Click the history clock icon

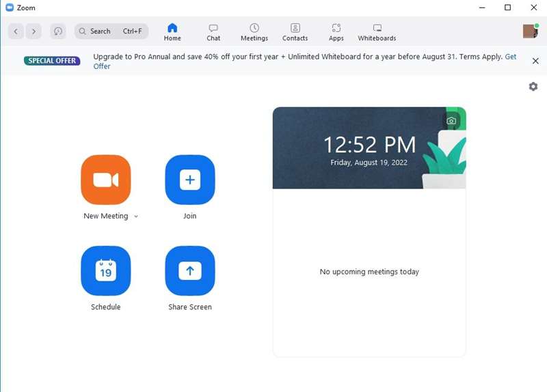pyautogui.click(x=58, y=31)
